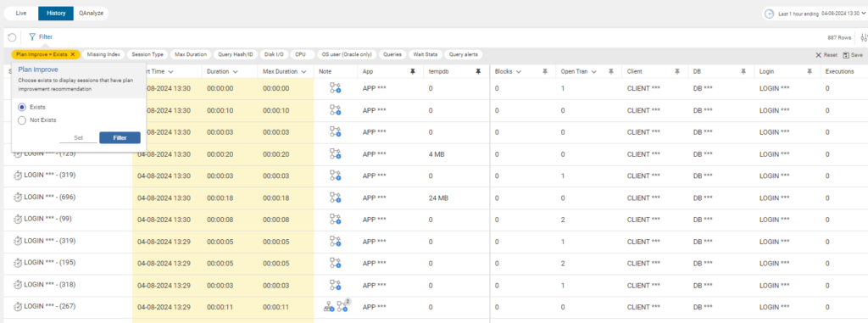
Task: Click the clock icon beside time range
Action: pos(769,14)
